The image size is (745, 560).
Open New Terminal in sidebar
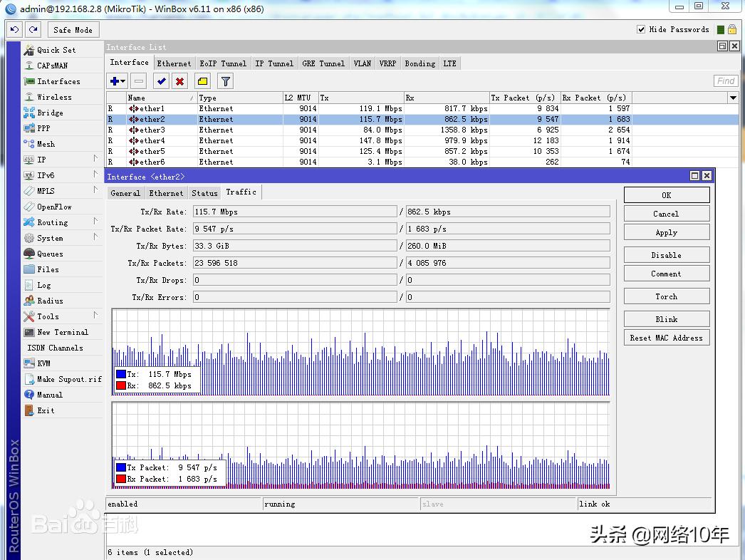click(62, 332)
